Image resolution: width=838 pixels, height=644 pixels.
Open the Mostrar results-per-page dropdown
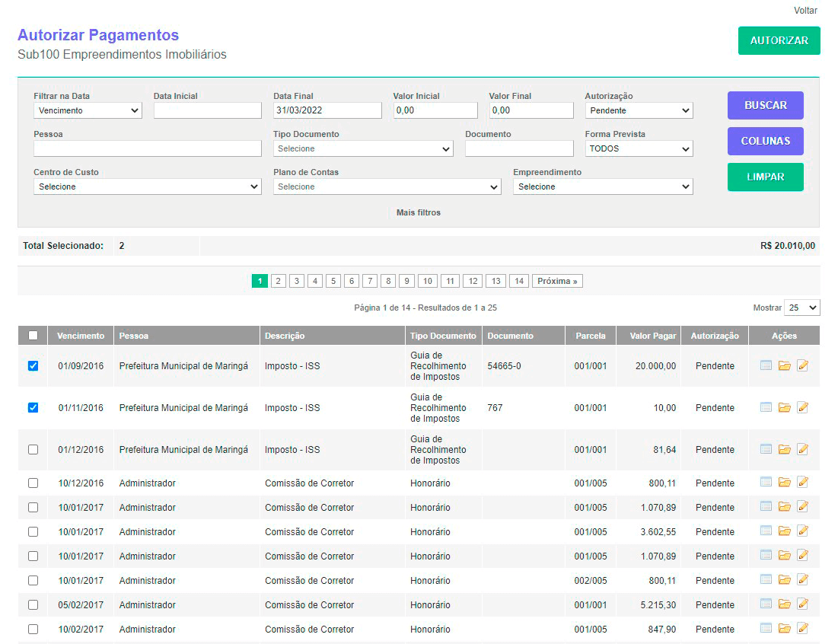point(801,308)
